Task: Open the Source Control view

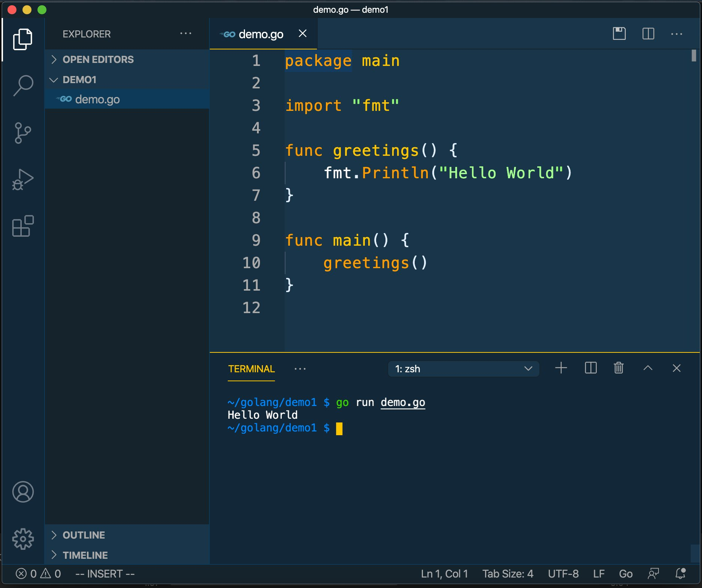Action: (23, 133)
